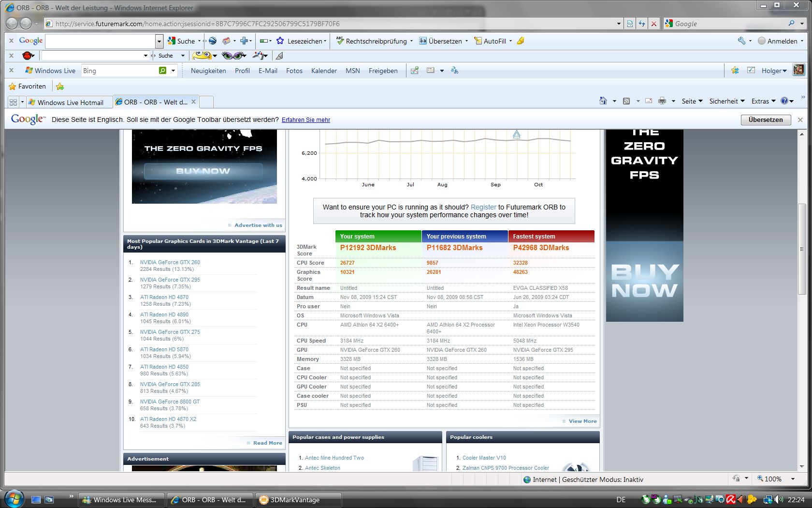812x508 pixels.
Task: Click the green Bing search magnifier button
Action: click(x=163, y=71)
